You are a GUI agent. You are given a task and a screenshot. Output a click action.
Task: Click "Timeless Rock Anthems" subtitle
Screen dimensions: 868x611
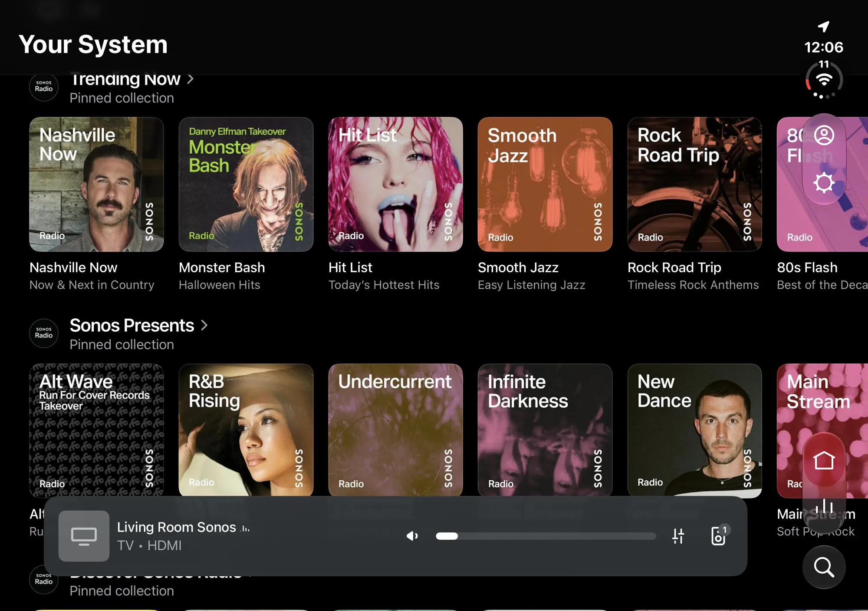(693, 285)
